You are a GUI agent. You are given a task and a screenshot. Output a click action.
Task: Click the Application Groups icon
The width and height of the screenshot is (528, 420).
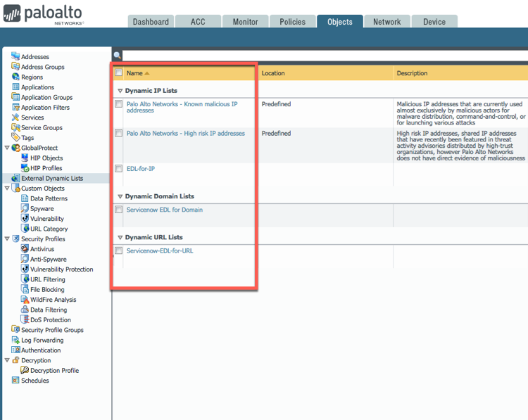(15, 97)
